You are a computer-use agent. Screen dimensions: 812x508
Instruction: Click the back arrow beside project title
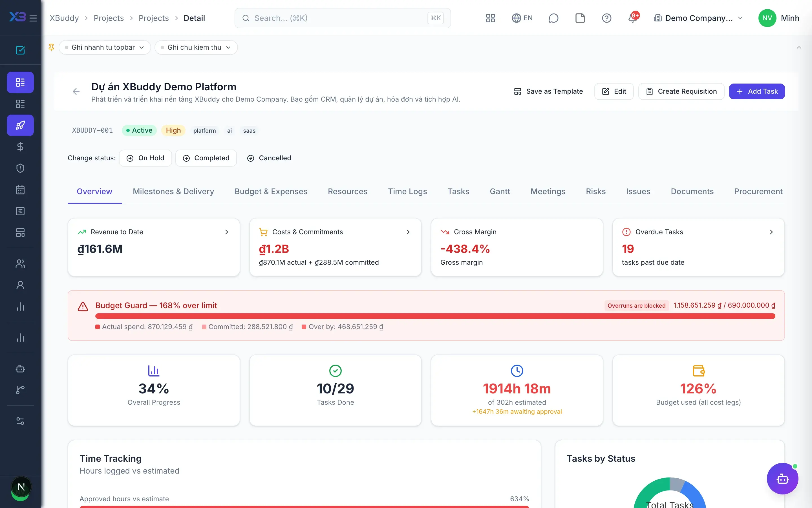click(x=76, y=91)
